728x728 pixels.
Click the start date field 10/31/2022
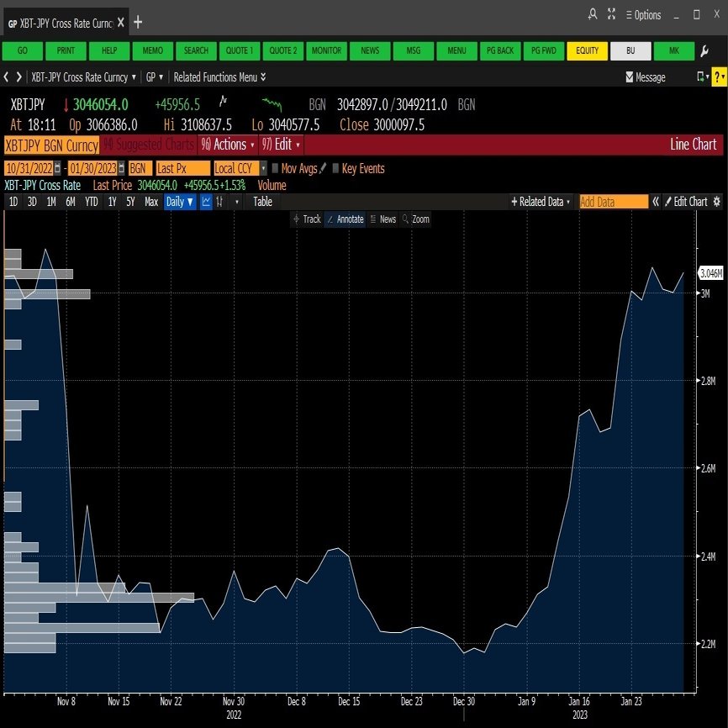coord(29,168)
